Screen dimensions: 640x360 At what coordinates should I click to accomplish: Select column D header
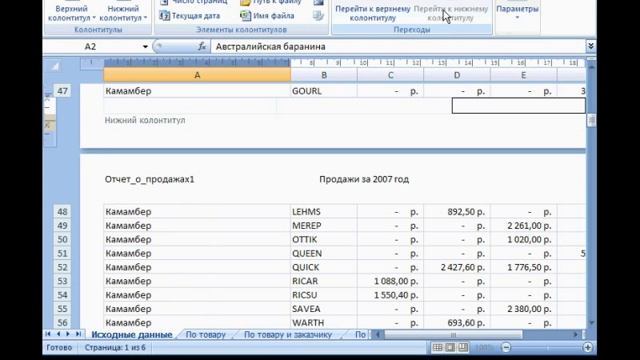tap(457, 75)
